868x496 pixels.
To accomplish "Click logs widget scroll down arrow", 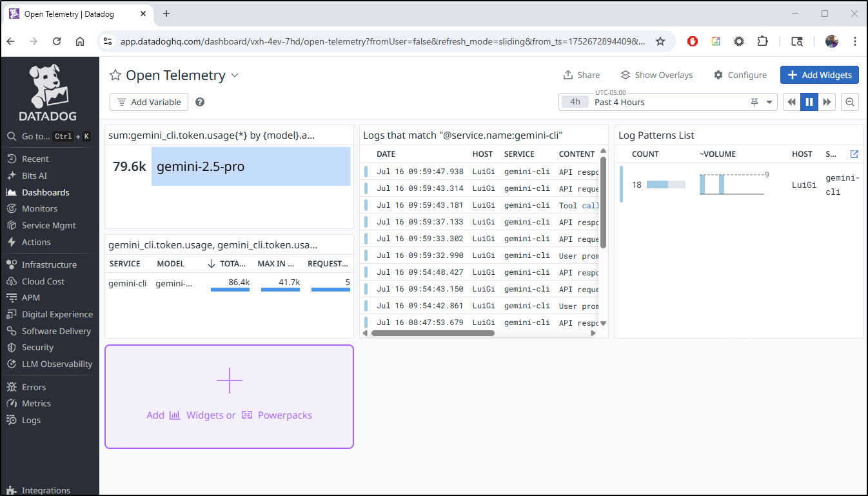I will pos(604,323).
